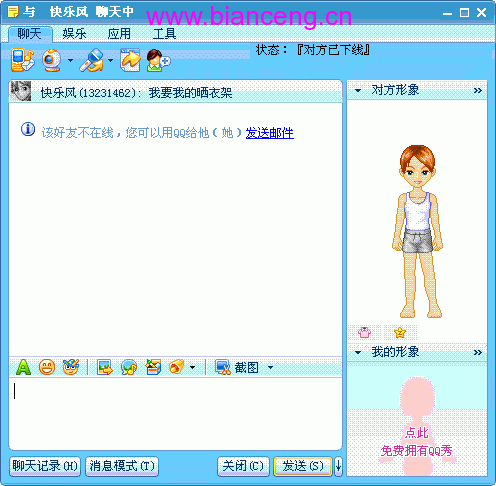Switch to the 工具 tab
Image resolution: width=496 pixels, height=486 pixels.
(164, 34)
